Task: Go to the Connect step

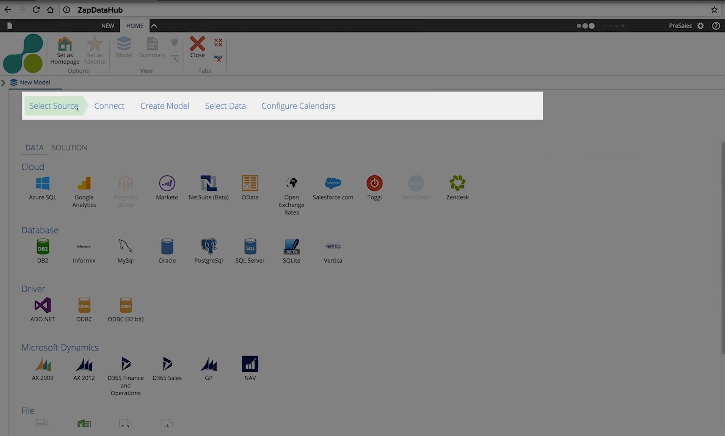Action: [x=109, y=106]
